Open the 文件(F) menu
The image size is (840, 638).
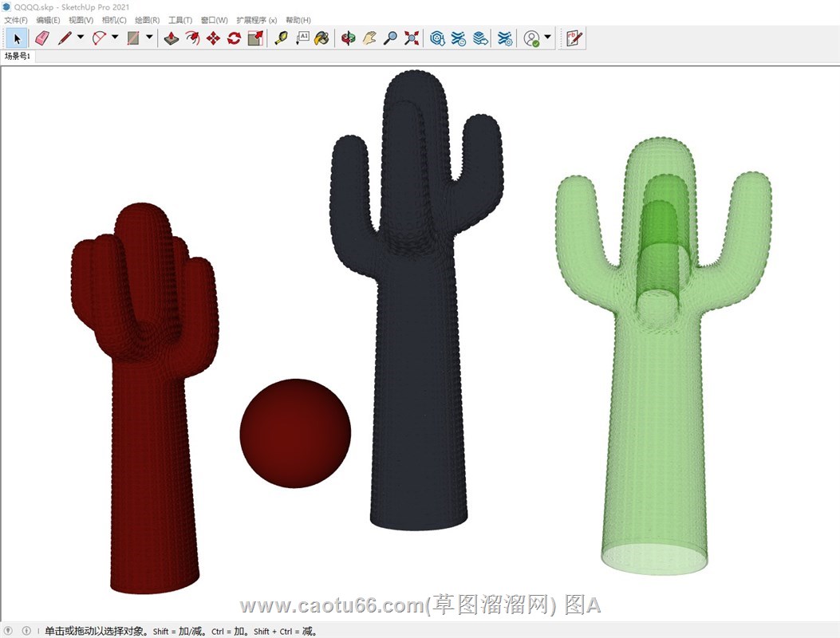16,20
